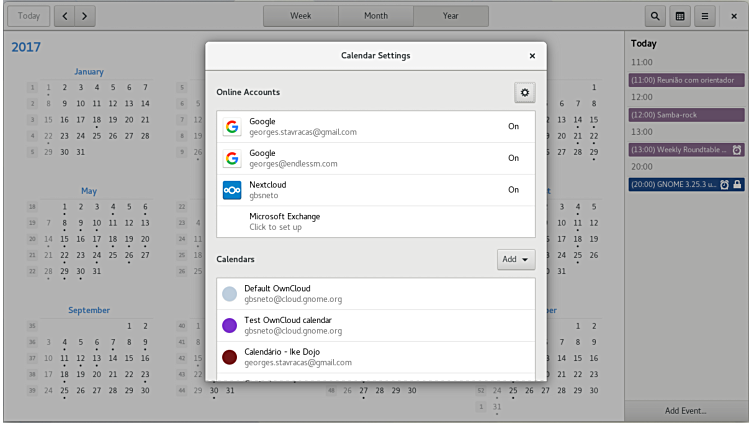
Task: Close the Calendar Settings dialog
Action: click(532, 56)
